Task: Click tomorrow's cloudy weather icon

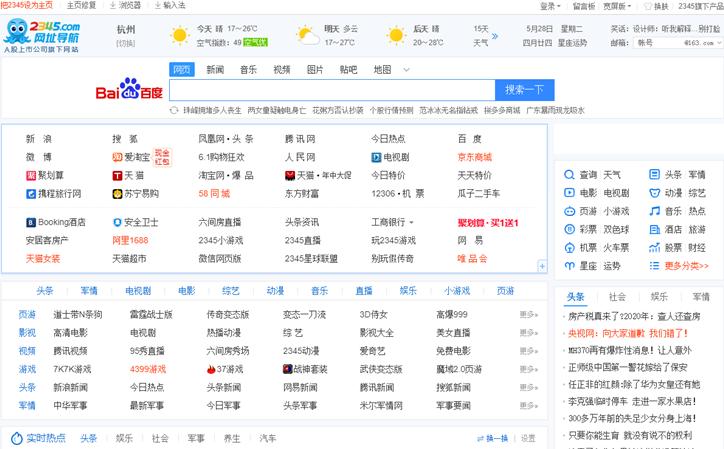Action: pos(307,36)
